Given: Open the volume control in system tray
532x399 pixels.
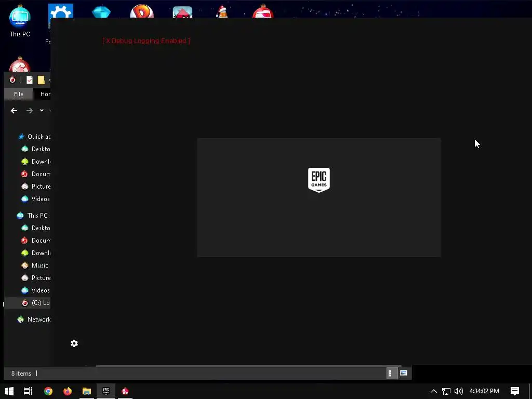Looking at the screenshot, I should coord(459,391).
